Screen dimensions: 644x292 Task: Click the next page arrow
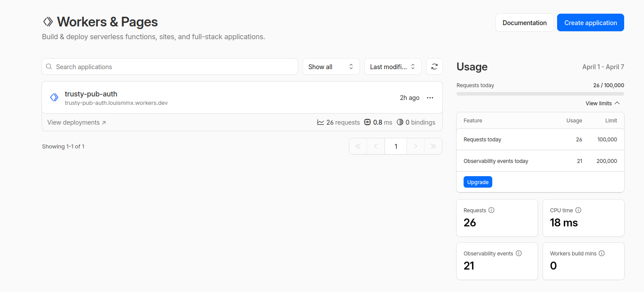tap(416, 146)
